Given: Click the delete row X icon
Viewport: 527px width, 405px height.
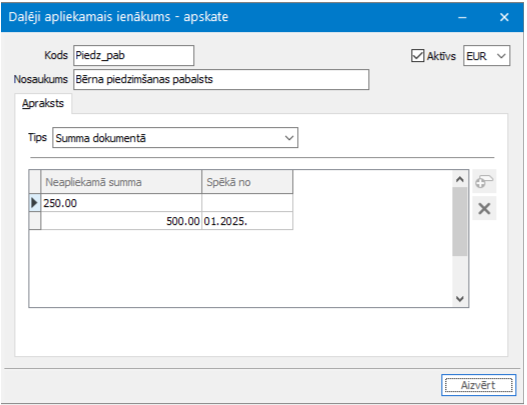Looking at the screenshot, I should 484,209.
